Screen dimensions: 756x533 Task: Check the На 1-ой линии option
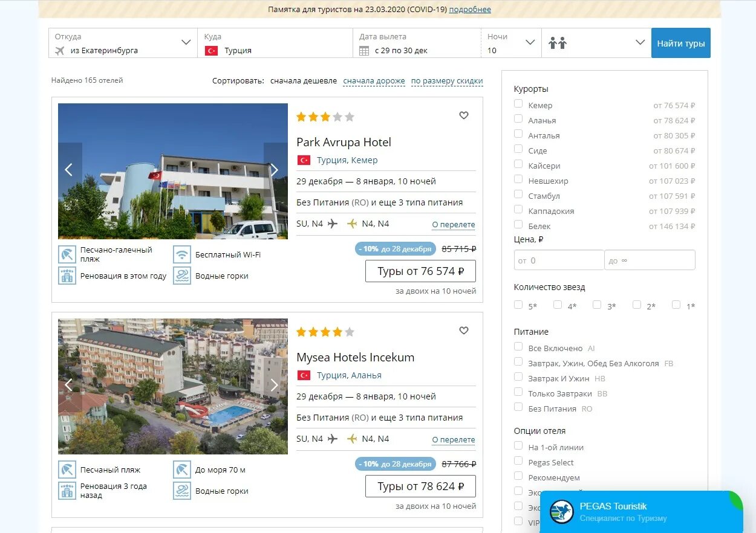click(x=518, y=445)
